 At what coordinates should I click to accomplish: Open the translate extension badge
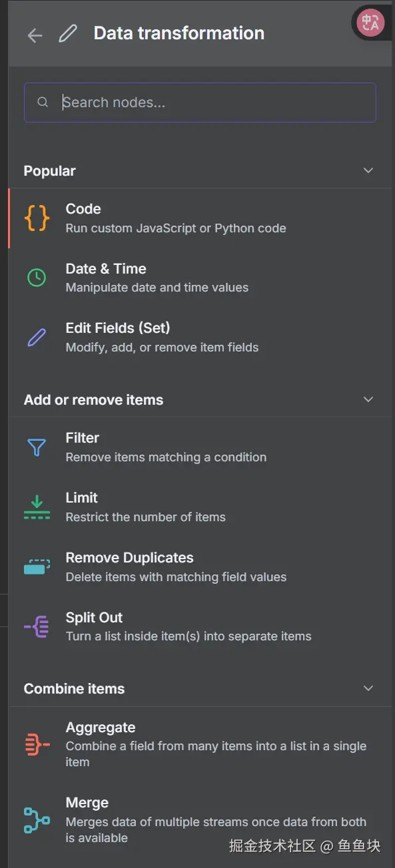[370, 23]
